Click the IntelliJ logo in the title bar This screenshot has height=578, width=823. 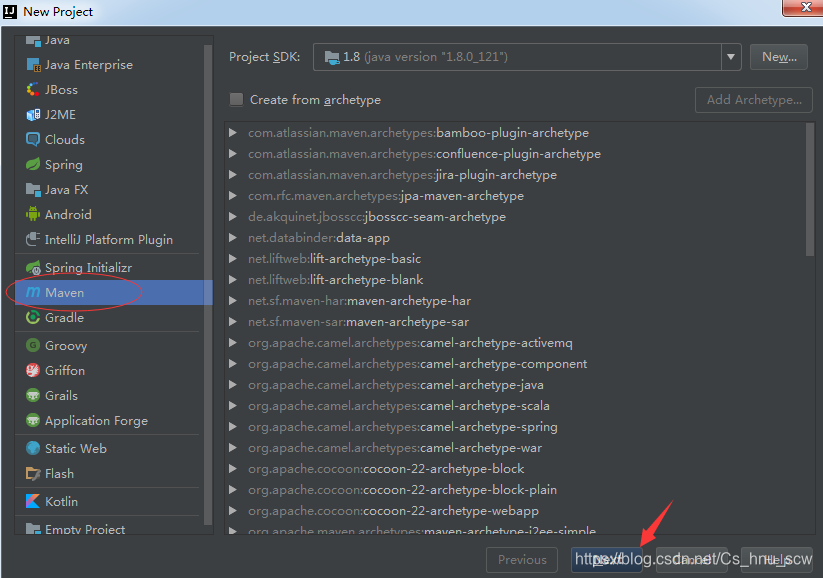pos(9,12)
